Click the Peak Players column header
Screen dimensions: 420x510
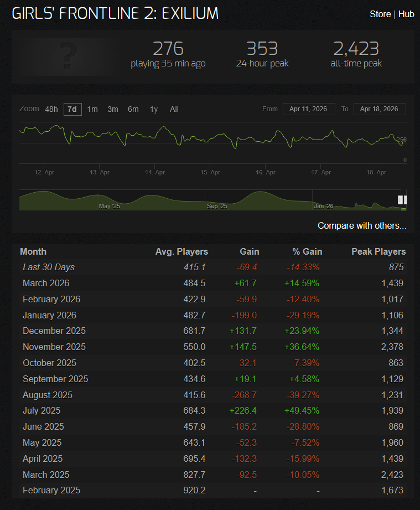click(x=378, y=252)
